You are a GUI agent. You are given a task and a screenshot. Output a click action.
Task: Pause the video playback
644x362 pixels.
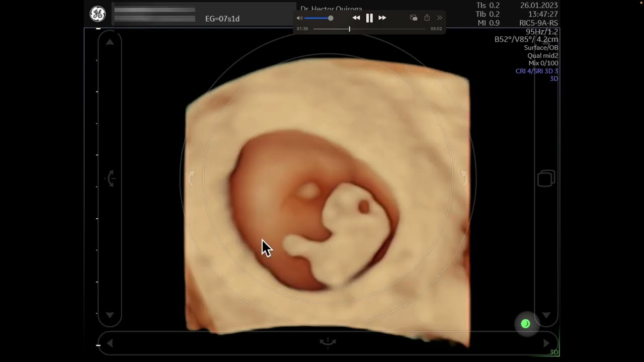click(369, 18)
